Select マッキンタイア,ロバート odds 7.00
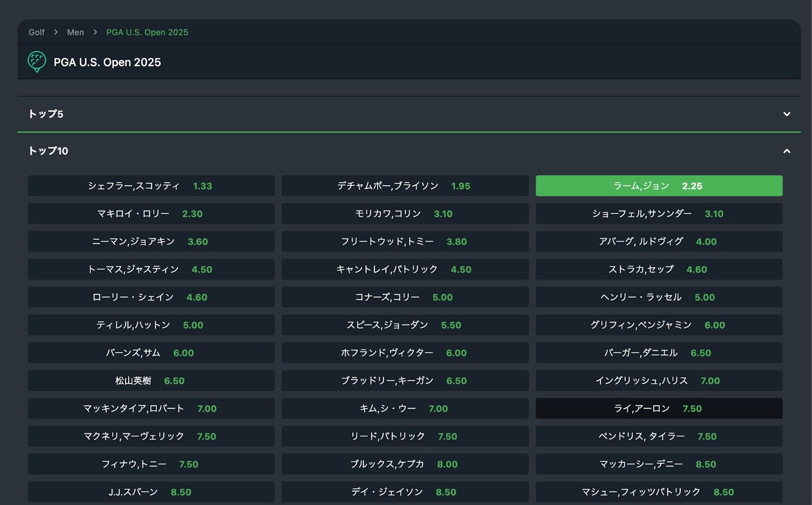Screen dimensions: 812x505 [x=151, y=409]
